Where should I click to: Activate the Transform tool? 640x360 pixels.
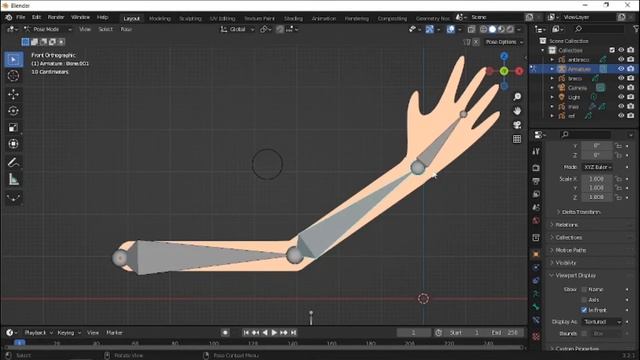(13, 144)
